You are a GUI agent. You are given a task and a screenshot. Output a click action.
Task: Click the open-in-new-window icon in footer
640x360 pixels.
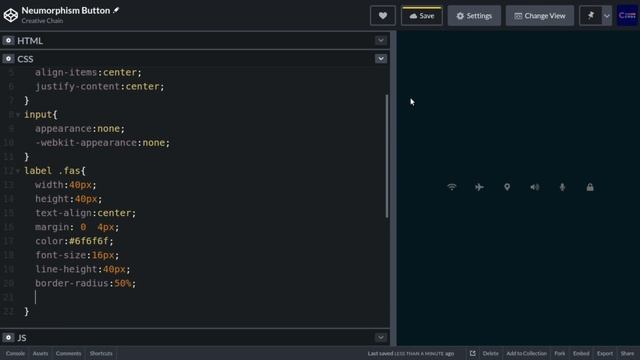(x=472, y=353)
